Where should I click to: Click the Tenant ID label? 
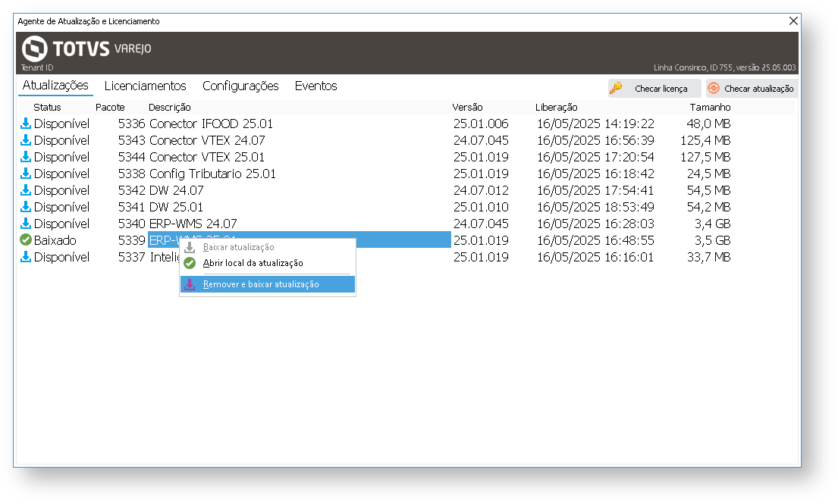[x=37, y=67]
